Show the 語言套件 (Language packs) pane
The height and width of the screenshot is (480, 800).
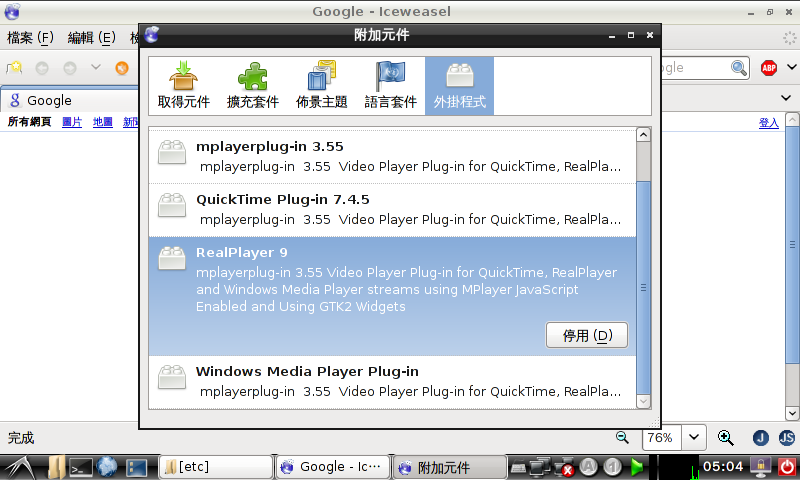pos(390,86)
